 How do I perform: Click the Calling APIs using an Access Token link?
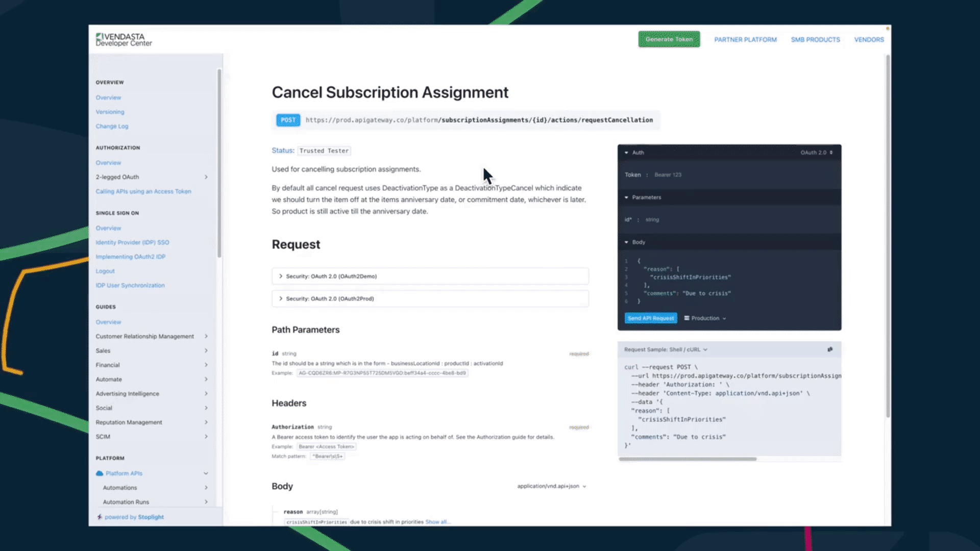[143, 191]
